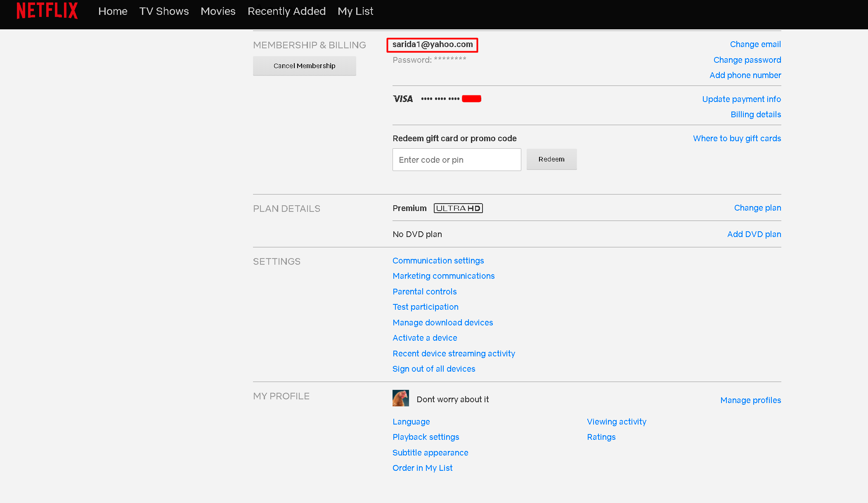The image size is (868, 503).
Task: Click the Playback settings link
Action: [426, 437]
